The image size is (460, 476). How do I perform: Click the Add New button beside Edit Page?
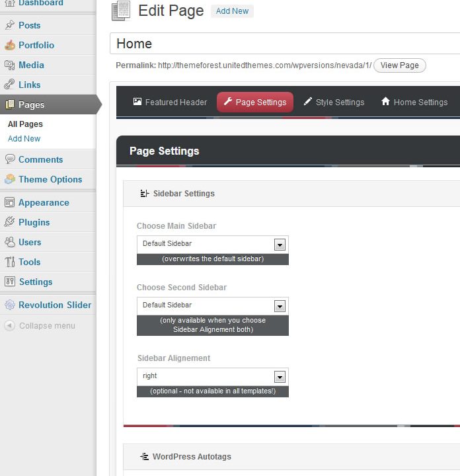coord(232,11)
